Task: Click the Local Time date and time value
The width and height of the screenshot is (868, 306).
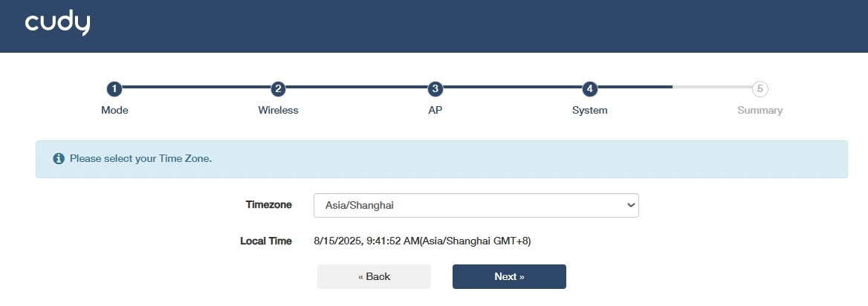Action: (x=422, y=241)
